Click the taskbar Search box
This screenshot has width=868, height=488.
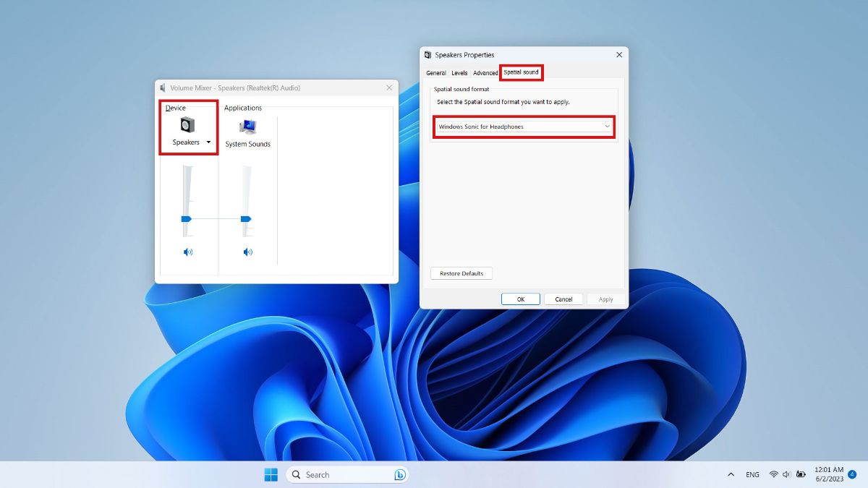click(347, 475)
